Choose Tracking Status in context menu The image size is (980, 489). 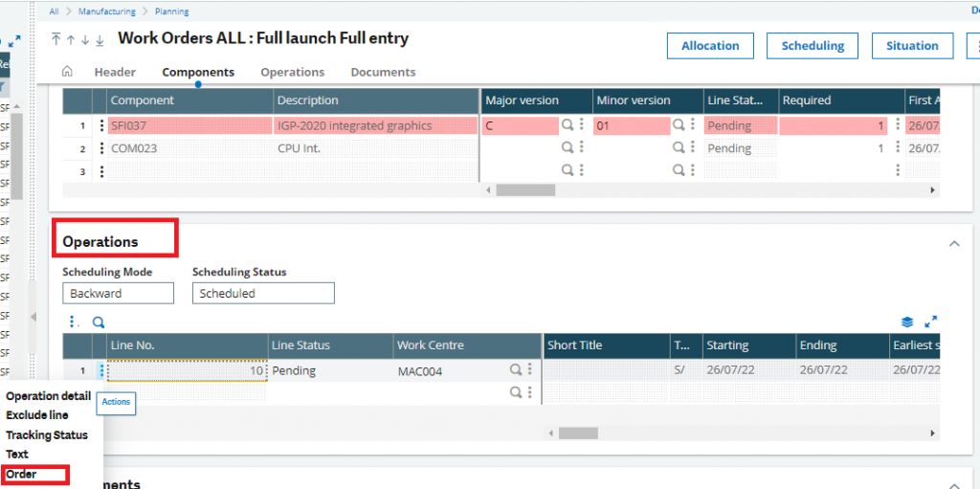point(47,434)
